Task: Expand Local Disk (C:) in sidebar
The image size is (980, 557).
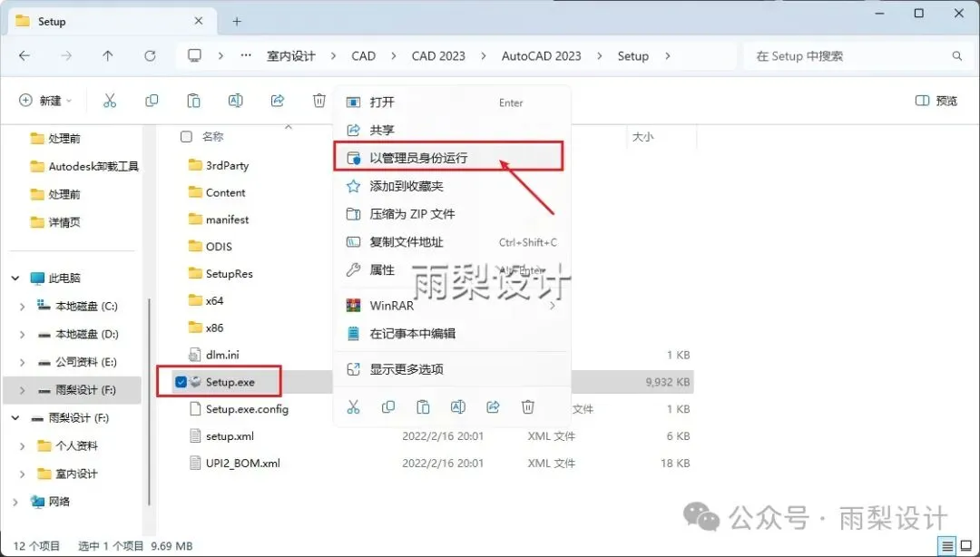Action: [23, 307]
